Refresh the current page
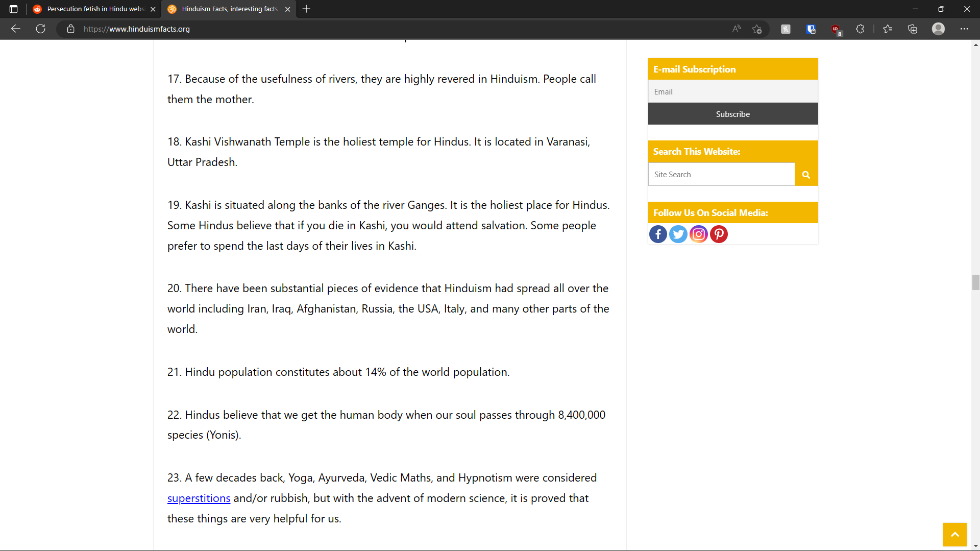 click(x=41, y=29)
